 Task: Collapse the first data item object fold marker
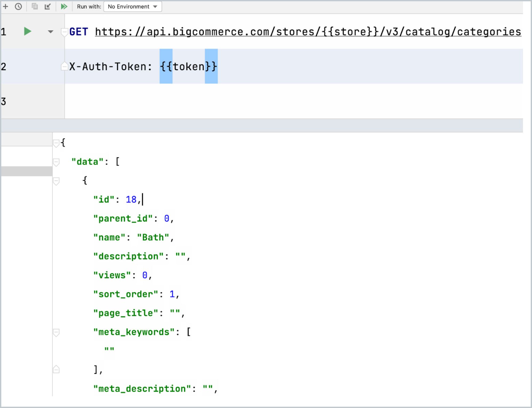pos(56,181)
